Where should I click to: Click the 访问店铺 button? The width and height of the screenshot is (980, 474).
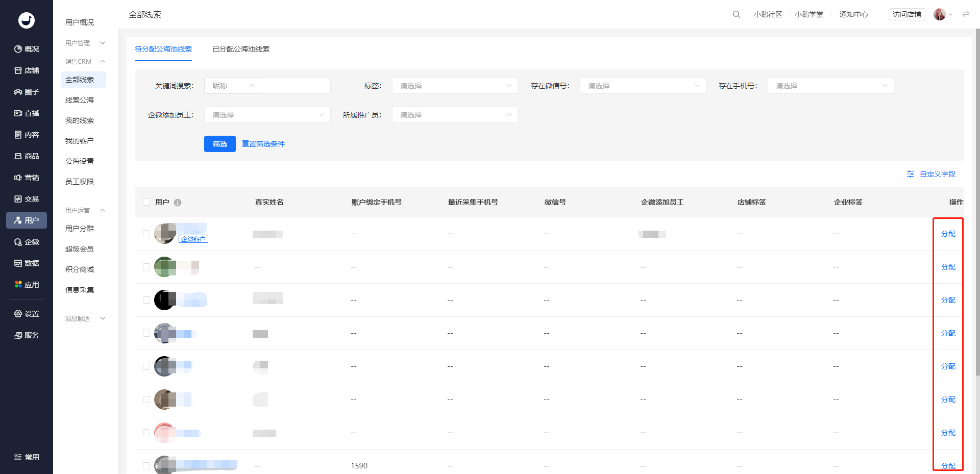[907, 14]
